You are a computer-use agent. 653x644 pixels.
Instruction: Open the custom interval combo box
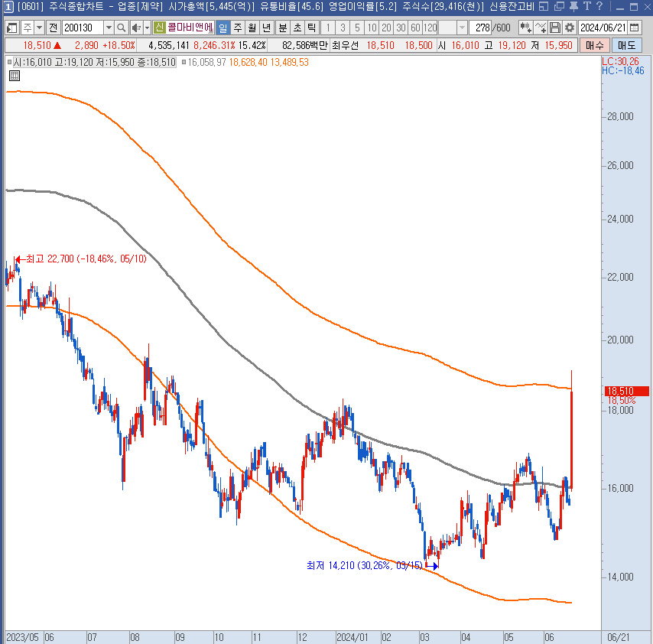(453, 28)
